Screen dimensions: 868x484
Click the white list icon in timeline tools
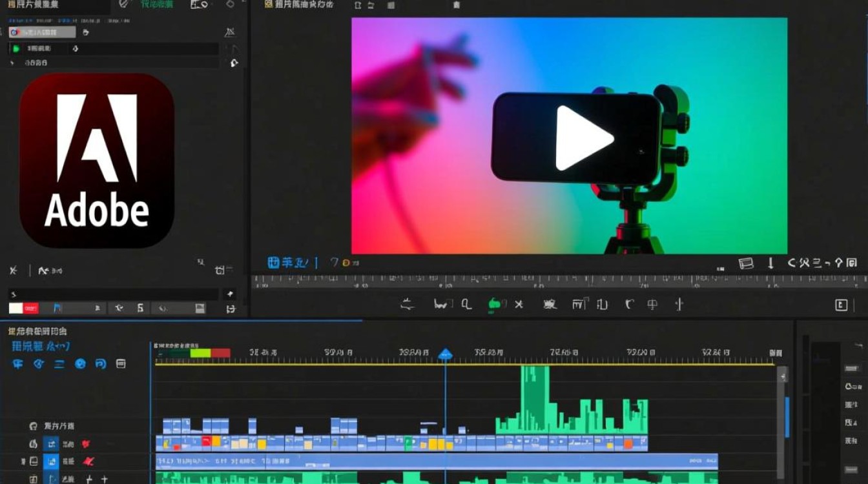tap(121, 364)
